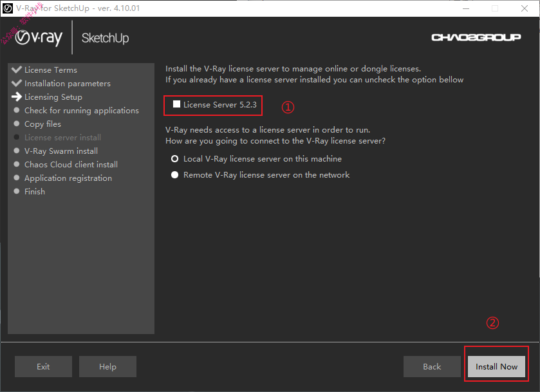This screenshot has width=540, height=392.
Task: Click the bullet beside Check for running applications
Action: (17, 110)
